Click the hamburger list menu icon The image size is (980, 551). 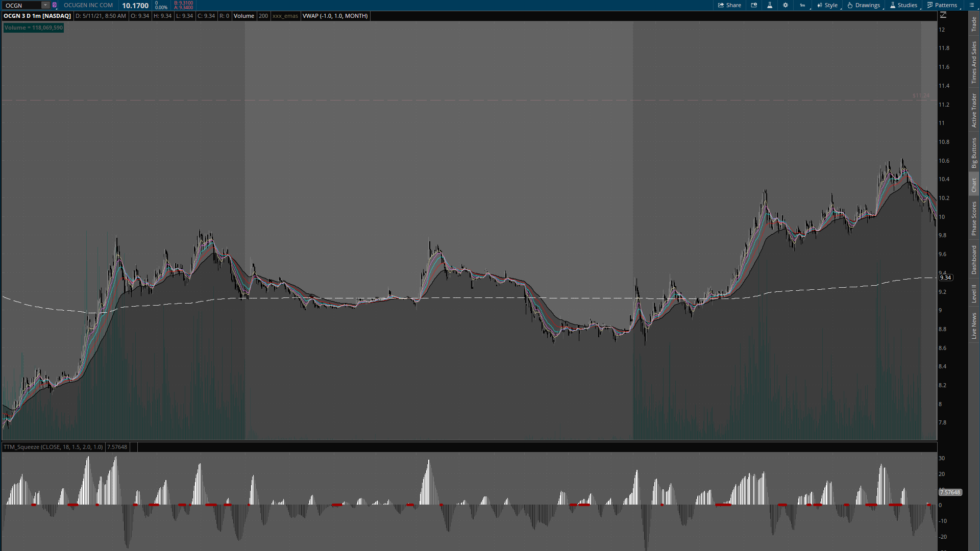click(972, 5)
